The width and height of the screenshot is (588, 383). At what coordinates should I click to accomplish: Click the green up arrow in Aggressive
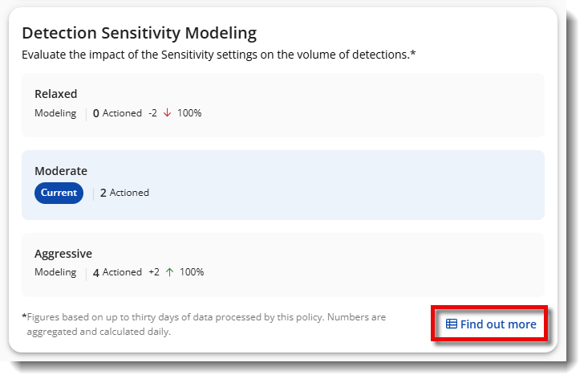click(169, 272)
